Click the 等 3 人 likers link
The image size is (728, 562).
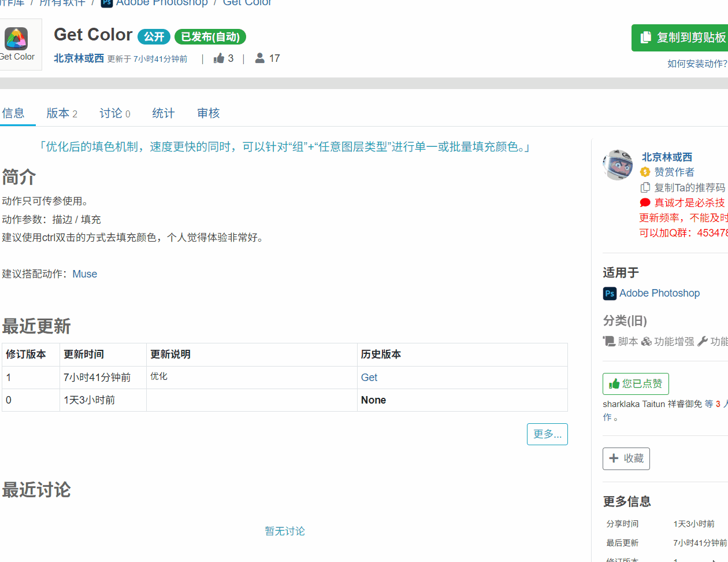(x=716, y=404)
